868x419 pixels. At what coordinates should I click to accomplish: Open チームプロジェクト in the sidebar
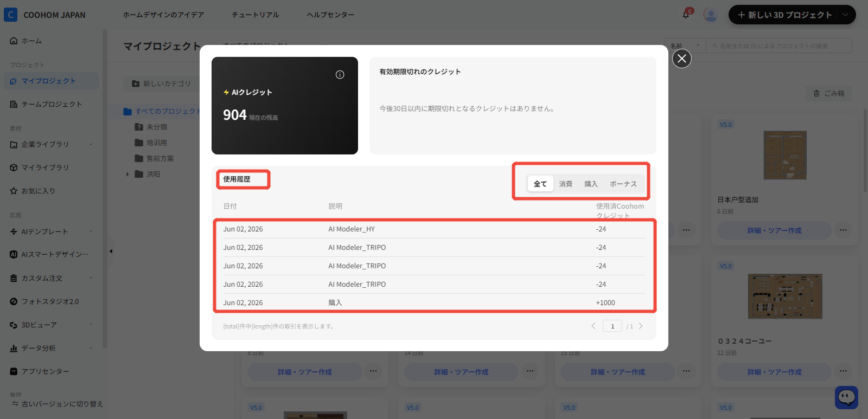[x=50, y=104]
